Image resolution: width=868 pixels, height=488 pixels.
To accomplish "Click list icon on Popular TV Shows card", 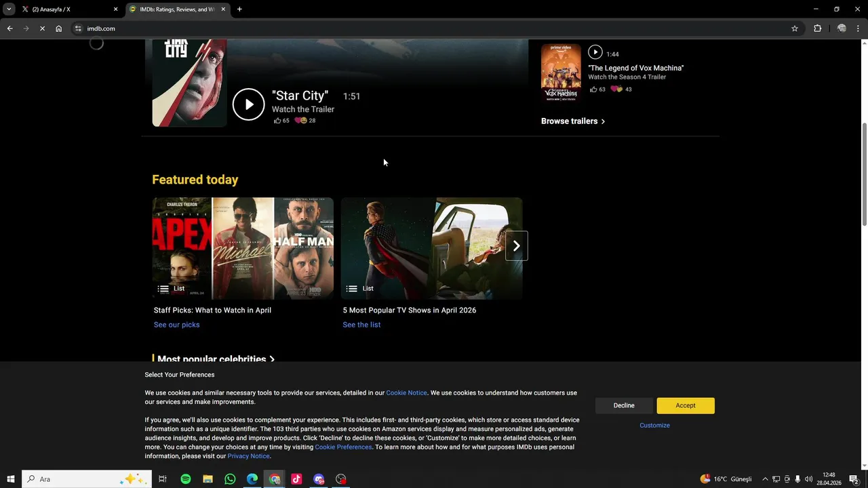I will click(x=351, y=289).
